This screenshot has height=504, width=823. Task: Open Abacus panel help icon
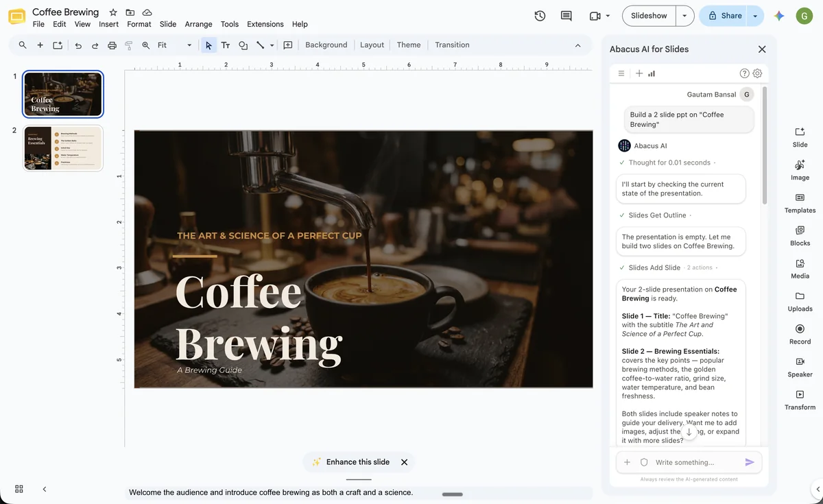(x=745, y=73)
